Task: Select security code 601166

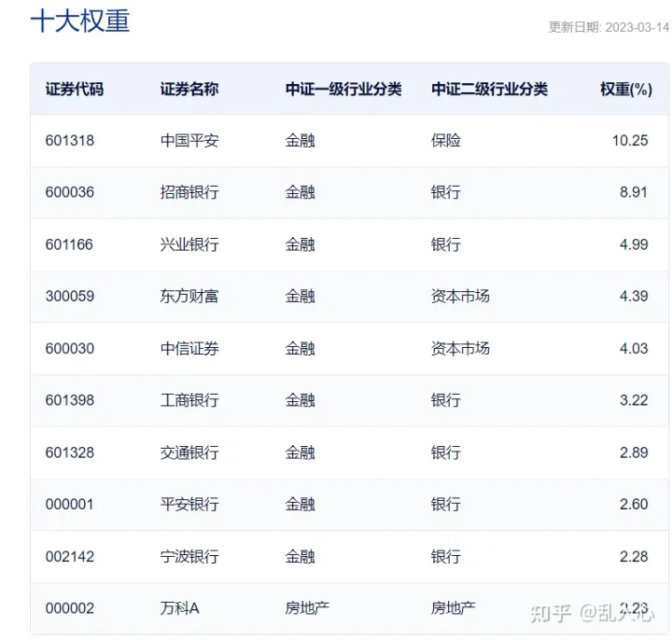Action: (x=69, y=244)
